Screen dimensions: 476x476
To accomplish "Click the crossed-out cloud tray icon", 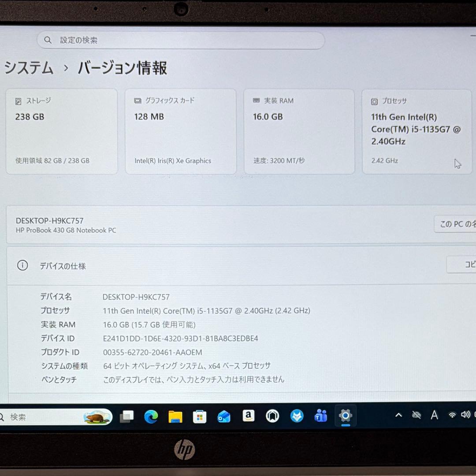I will pos(416,415).
